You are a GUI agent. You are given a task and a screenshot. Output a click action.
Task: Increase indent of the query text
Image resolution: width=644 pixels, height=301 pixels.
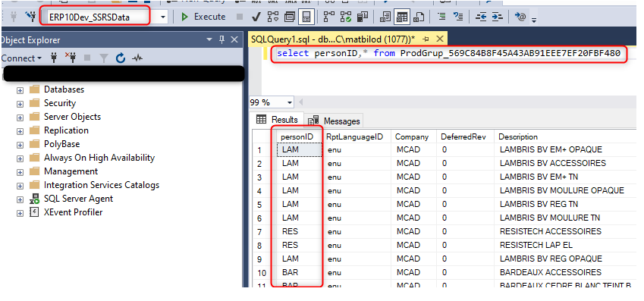(x=497, y=17)
